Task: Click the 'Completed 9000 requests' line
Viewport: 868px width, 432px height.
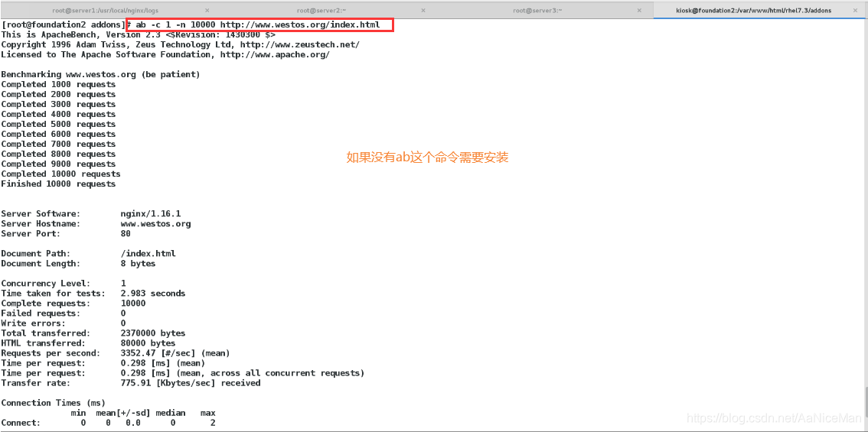Action: tap(58, 164)
